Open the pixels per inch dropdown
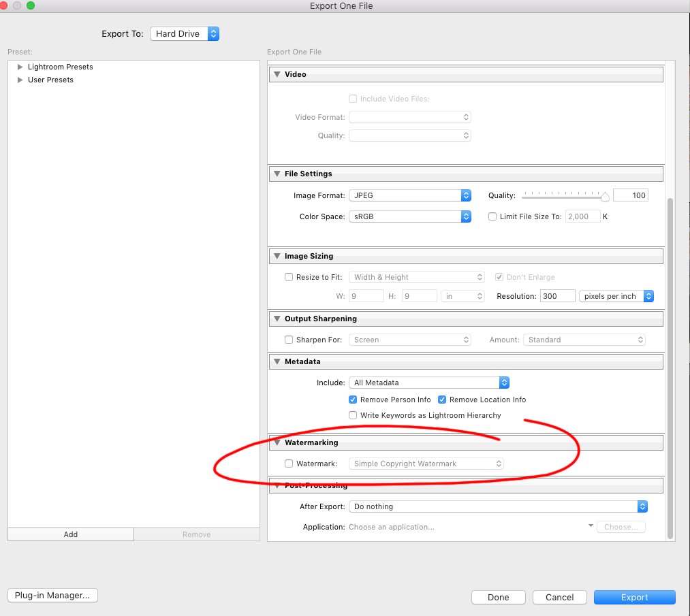This screenshot has height=616, width=690. tap(616, 296)
